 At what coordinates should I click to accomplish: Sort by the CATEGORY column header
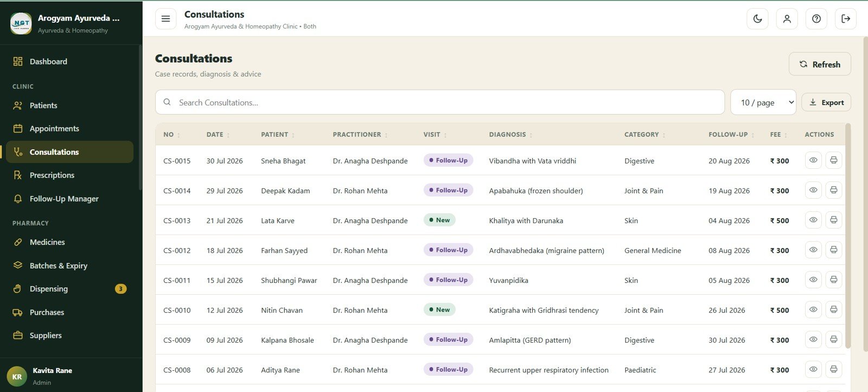(x=644, y=135)
